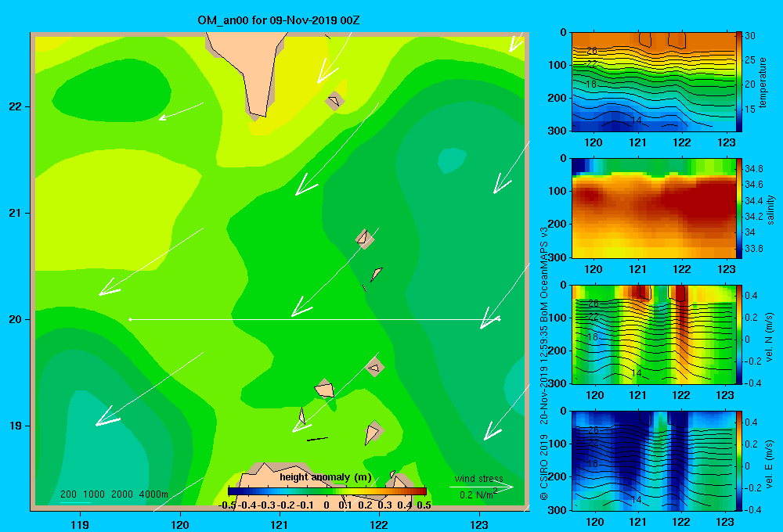Click the '0.4' tick on vel. N scale
Viewport: 783px width, 532px height.
(x=751, y=296)
